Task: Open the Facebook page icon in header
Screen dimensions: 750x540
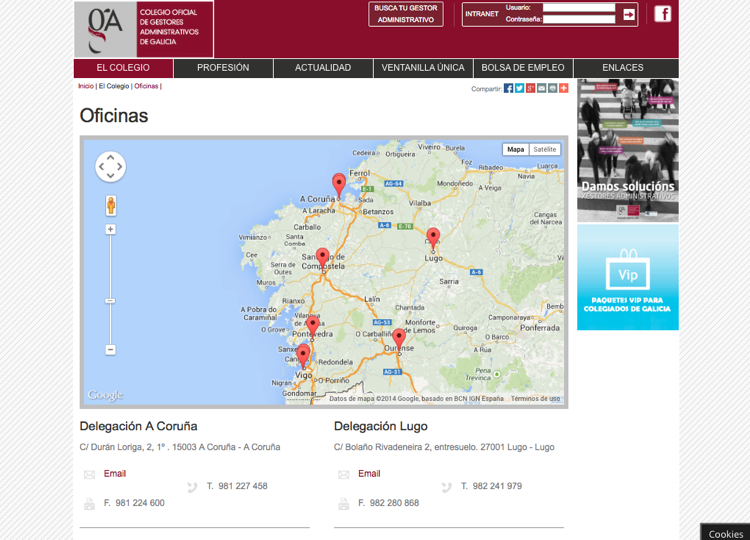Action: click(x=662, y=14)
